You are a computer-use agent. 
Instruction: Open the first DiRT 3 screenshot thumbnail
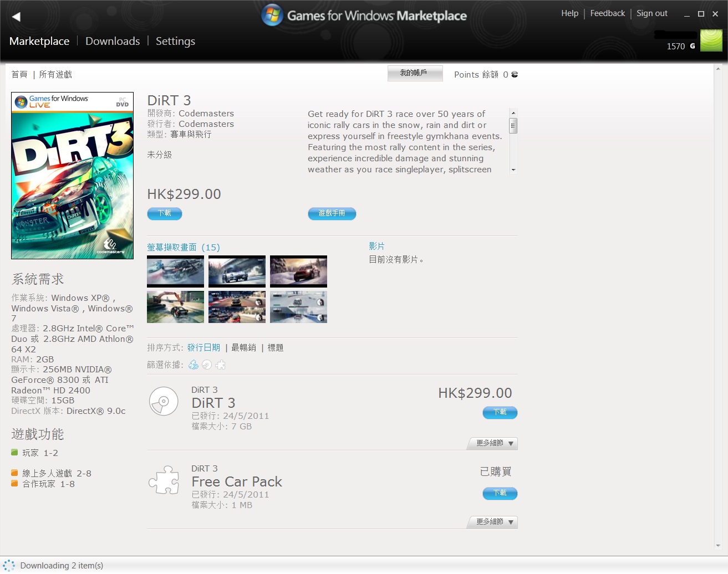(x=175, y=271)
